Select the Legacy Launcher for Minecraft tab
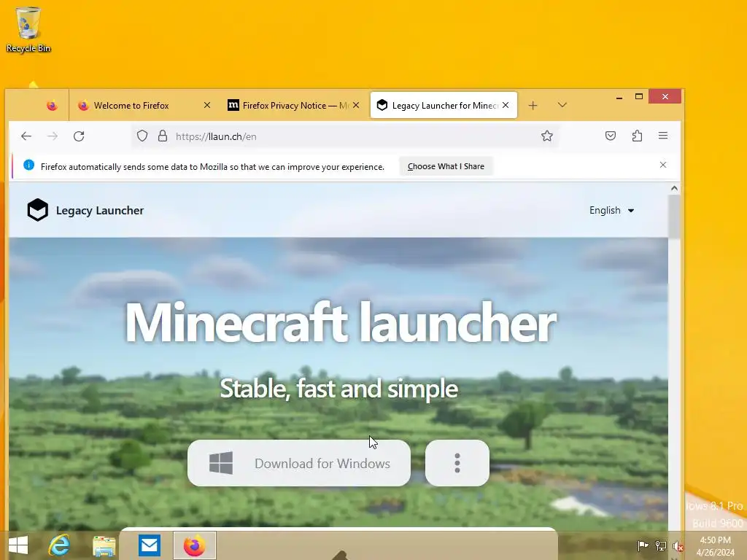 [x=444, y=105]
